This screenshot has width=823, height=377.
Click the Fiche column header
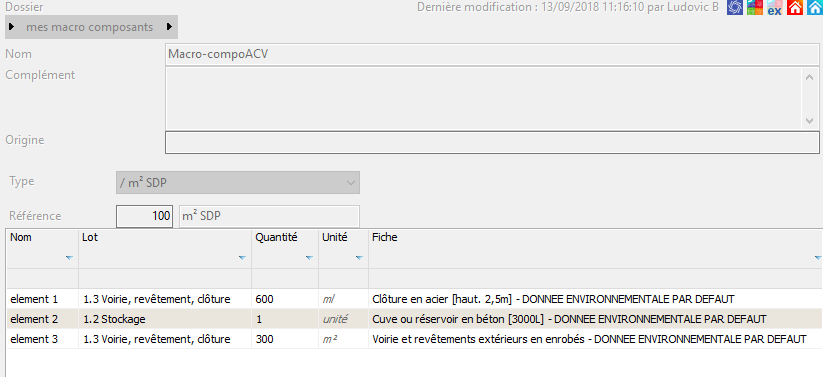pyautogui.click(x=596, y=248)
